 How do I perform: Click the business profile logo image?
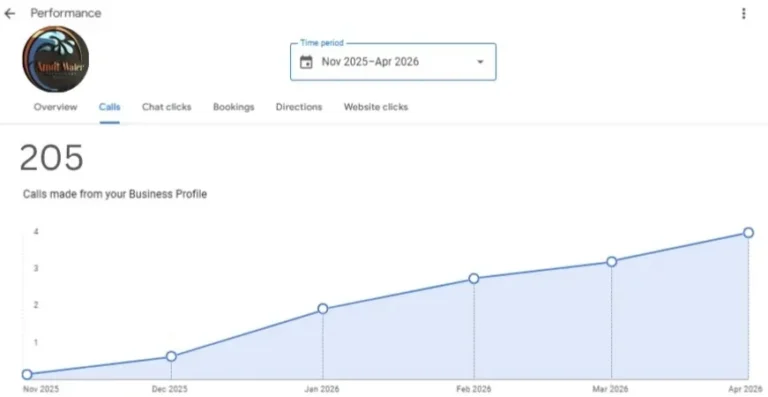(x=55, y=59)
